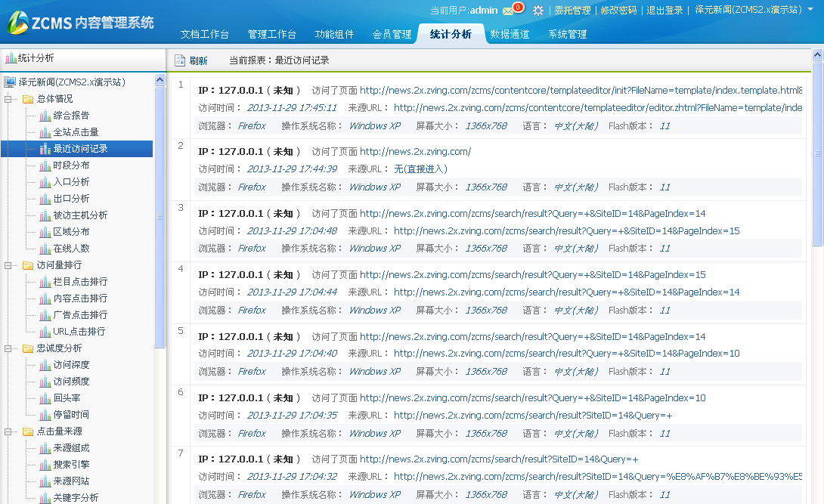
Task: Open settings gear icon in header
Action: [537, 11]
